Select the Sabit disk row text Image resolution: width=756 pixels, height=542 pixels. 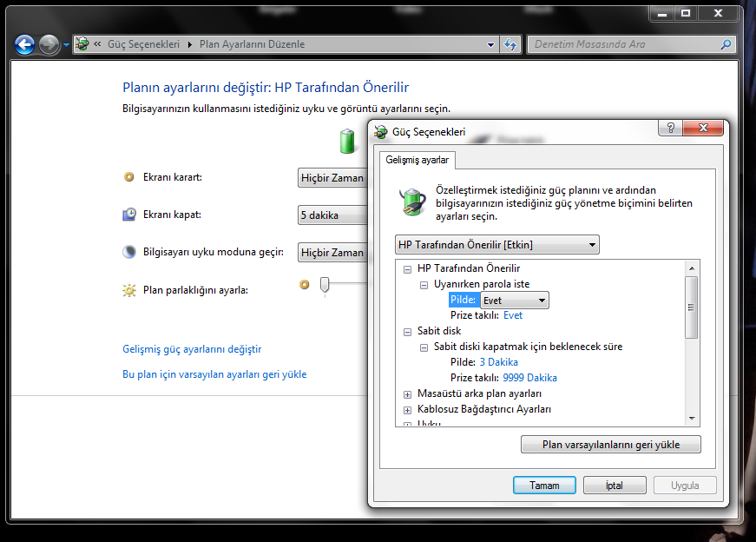(x=439, y=331)
